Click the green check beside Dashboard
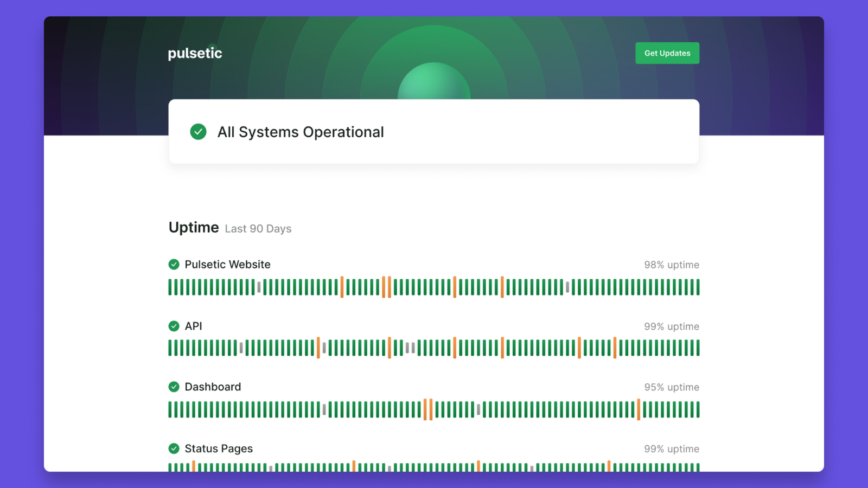Screen dimensions: 868x488 [x=174, y=387]
